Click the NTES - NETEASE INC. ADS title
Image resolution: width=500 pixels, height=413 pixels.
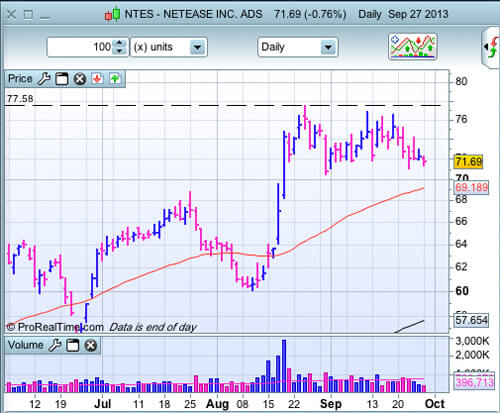pyautogui.click(x=193, y=14)
